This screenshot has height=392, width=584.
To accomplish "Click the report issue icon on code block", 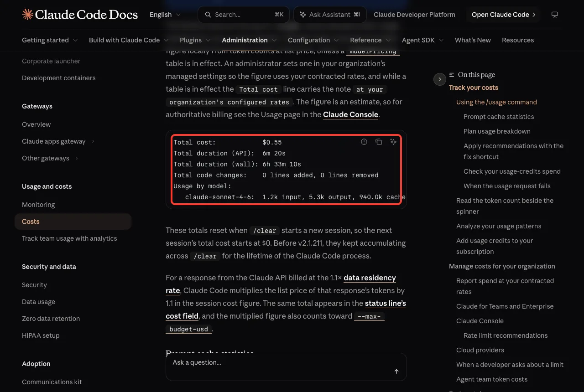I will click(x=364, y=142).
